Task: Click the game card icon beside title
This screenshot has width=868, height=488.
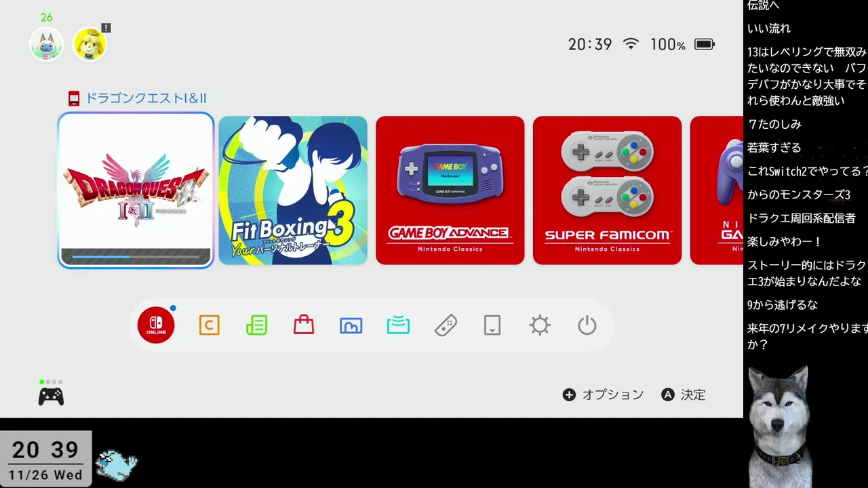Action: tap(74, 99)
